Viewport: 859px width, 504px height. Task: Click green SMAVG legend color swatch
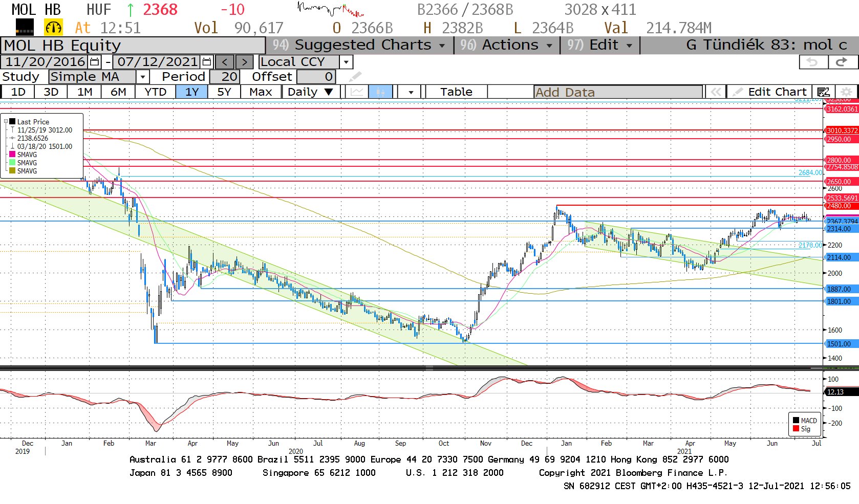pyautogui.click(x=12, y=162)
